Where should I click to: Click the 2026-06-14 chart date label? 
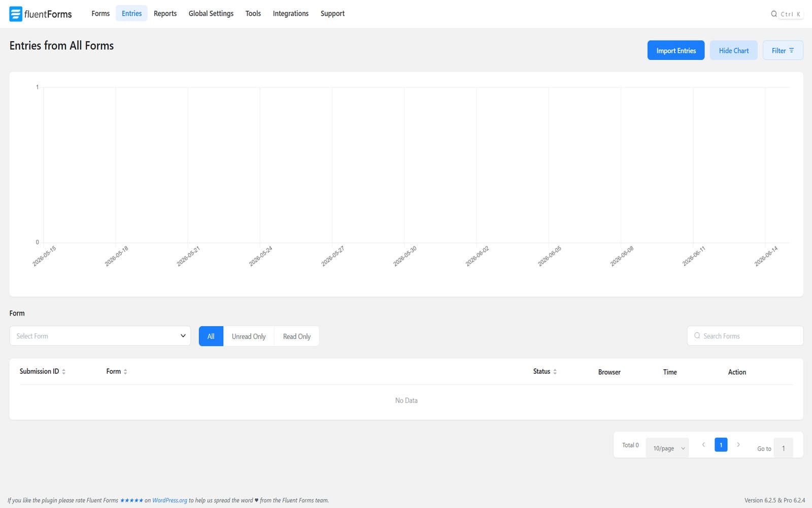coord(766,256)
